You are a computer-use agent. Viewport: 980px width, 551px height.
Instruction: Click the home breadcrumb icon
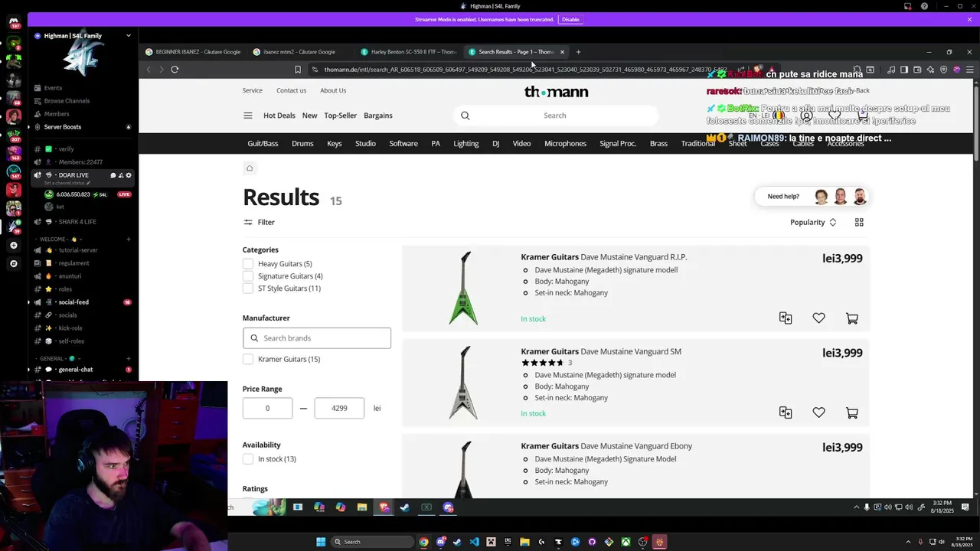[x=250, y=168]
